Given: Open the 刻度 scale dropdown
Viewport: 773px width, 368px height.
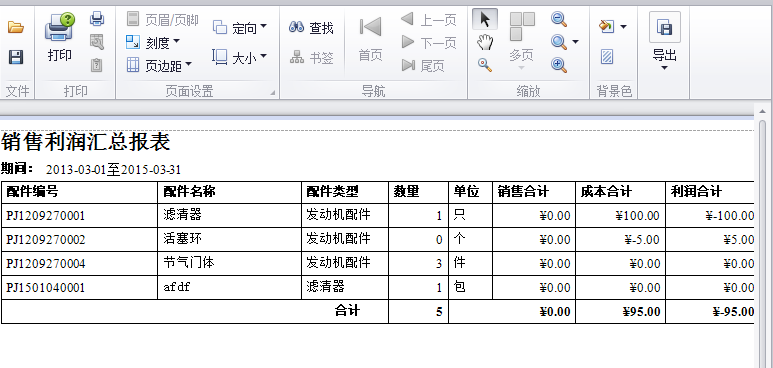Looking at the screenshot, I should coord(153,43).
